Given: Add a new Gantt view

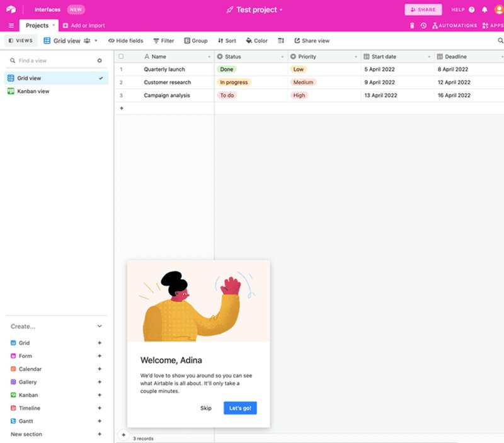Looking at the screenshot, I should point(100,421).
